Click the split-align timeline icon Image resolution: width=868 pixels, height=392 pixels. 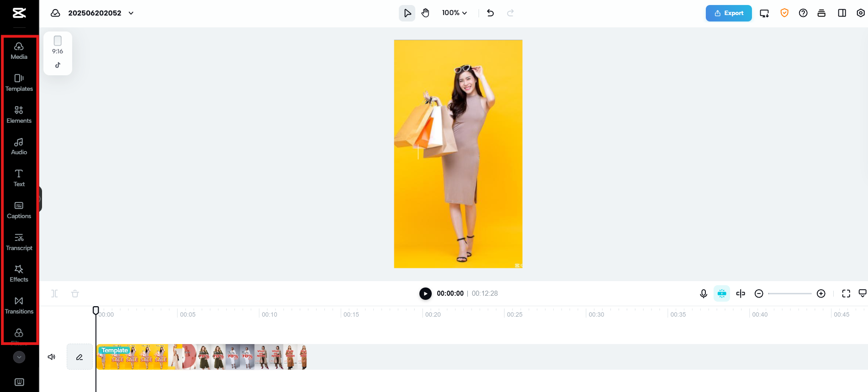coord(741,293)
